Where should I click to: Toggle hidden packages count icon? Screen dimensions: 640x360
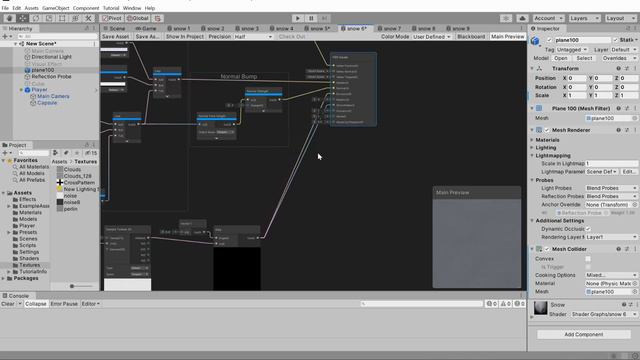coord(91,153)
